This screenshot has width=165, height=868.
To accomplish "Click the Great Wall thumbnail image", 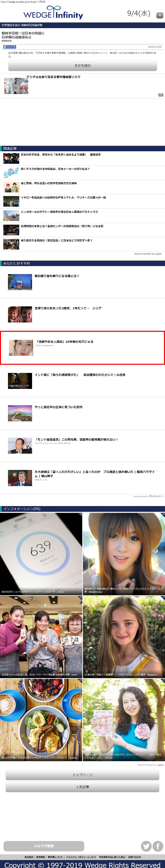I will [20, 413].
